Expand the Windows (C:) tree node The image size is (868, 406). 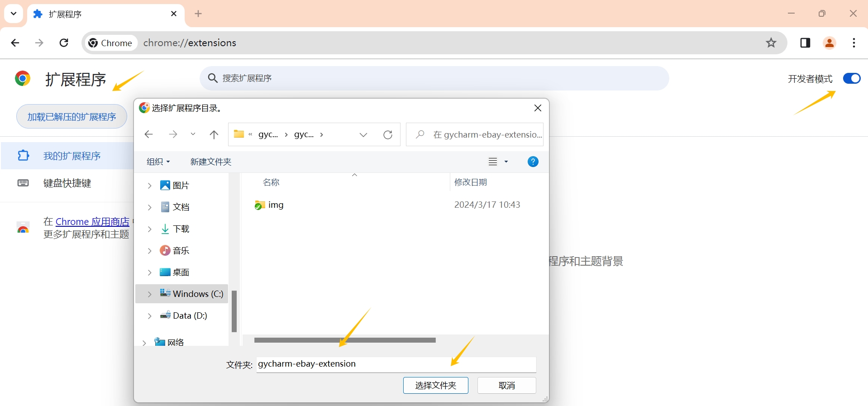coord(149,294)
